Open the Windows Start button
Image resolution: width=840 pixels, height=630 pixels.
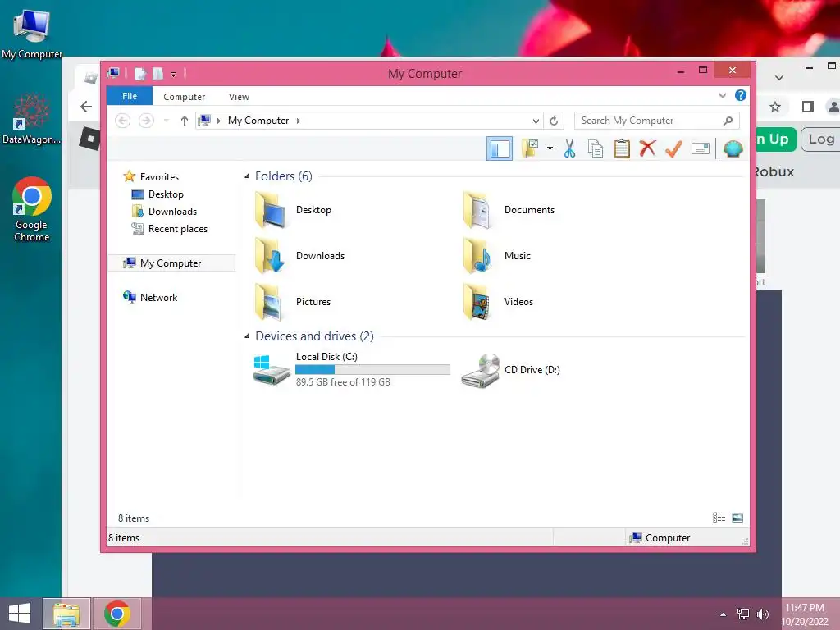pyautogui.click(x=20, y=614)
